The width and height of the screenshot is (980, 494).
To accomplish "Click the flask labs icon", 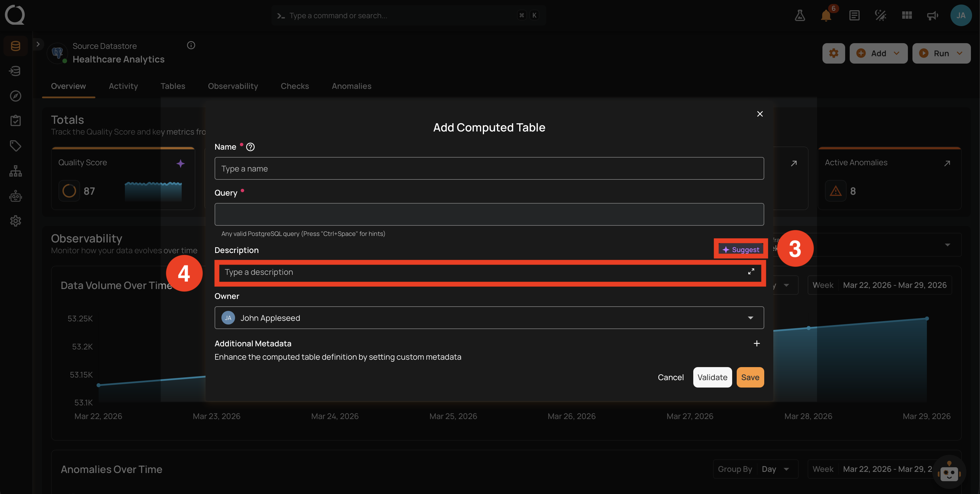I will (800, 15).
